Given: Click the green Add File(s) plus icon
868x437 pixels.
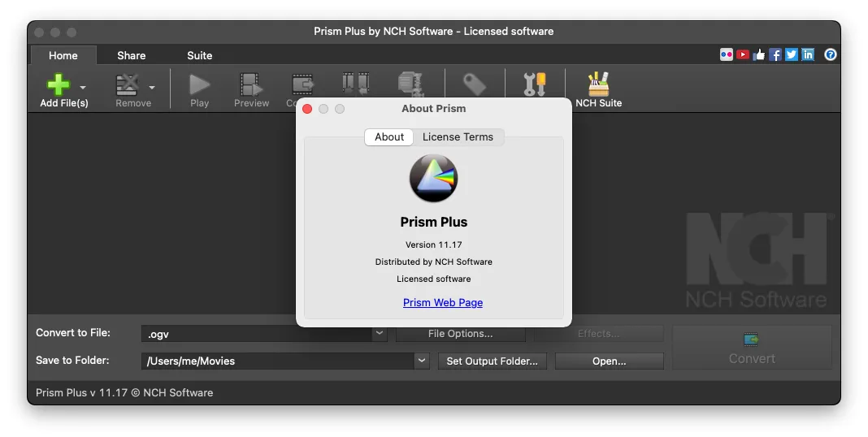Looking at the screenshot, I should [59, 84].
